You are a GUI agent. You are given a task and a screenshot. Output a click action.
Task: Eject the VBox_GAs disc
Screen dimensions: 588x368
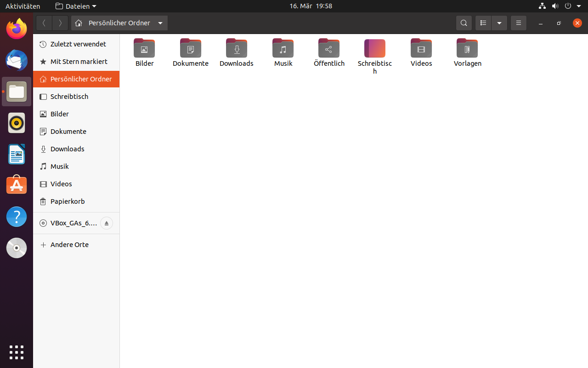pyautogui.click(x=106, y=223)
